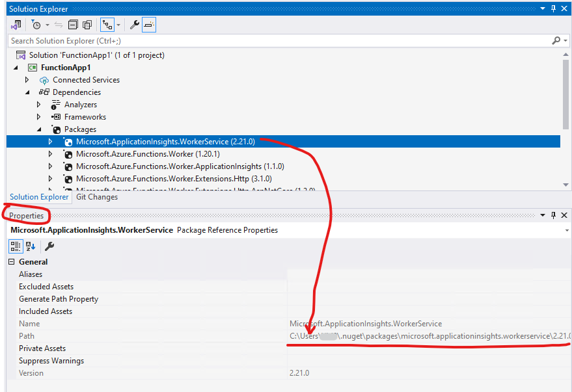Toggle Preview Selected Items button
572x392 pixels.
[x=149, y=25]
